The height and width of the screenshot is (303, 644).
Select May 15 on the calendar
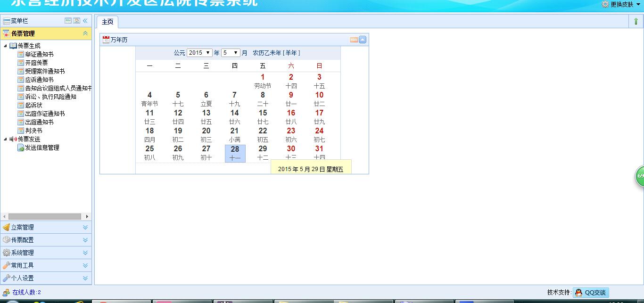click(263, 116)
